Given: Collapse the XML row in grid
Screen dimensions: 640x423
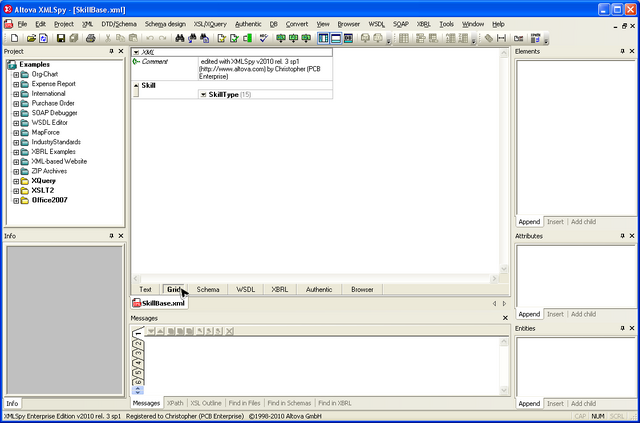Looking at the screenshot, I should [x=136, y=52].
